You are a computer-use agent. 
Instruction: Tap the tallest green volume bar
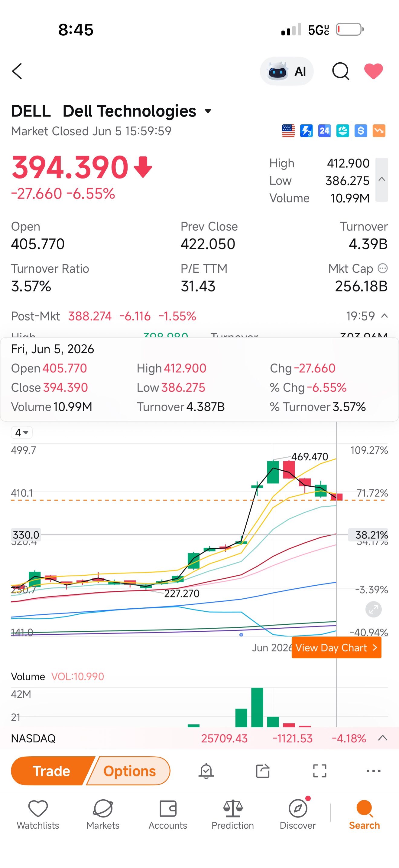click(x=257, y=707)
